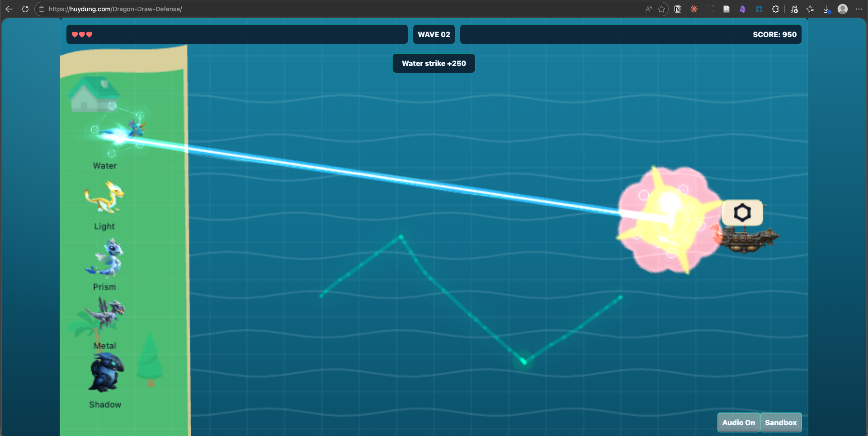Open Sandbox mode

pyautogui.click(x=781, y=422)
